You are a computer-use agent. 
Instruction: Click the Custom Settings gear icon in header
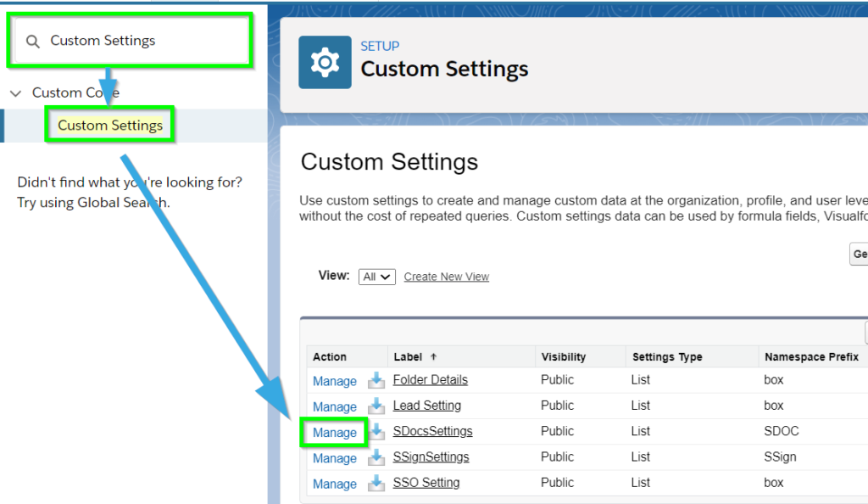coord(324,62)
